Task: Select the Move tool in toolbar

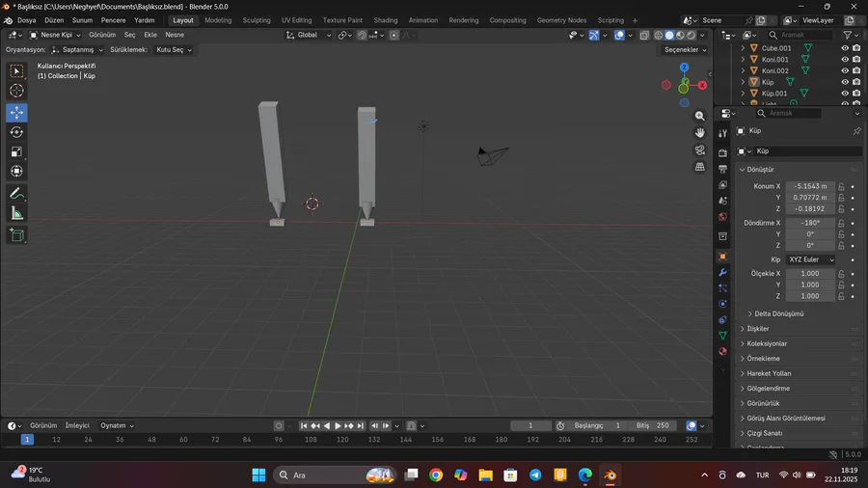Action: (16, 112)
